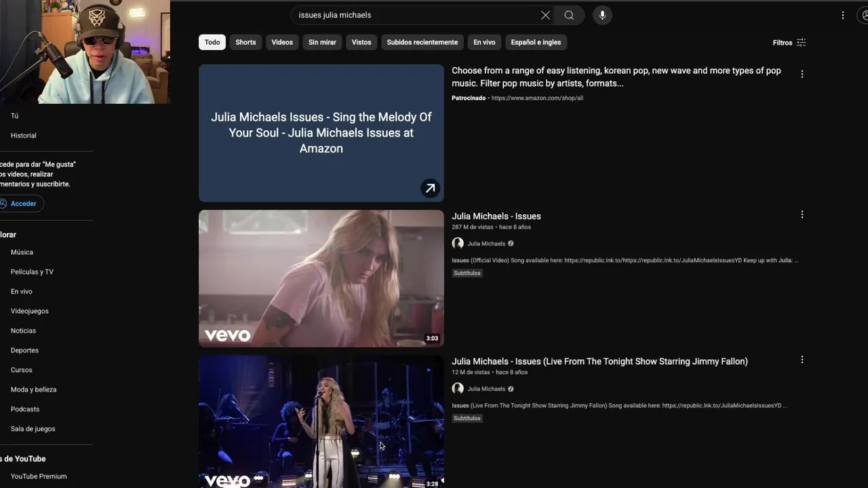Open Podcasts in the sidebar
Image resolution: width=868 pixels, height=488 pixels.
click(25, 409)
